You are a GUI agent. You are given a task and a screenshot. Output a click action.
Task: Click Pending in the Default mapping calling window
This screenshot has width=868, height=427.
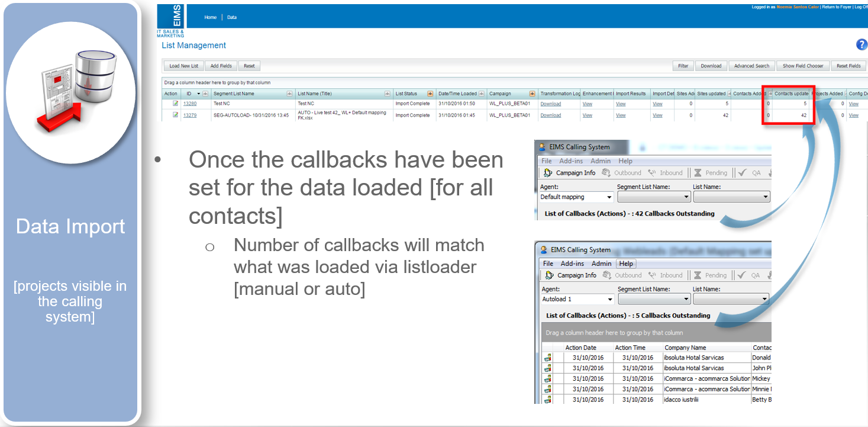point(711,173)
